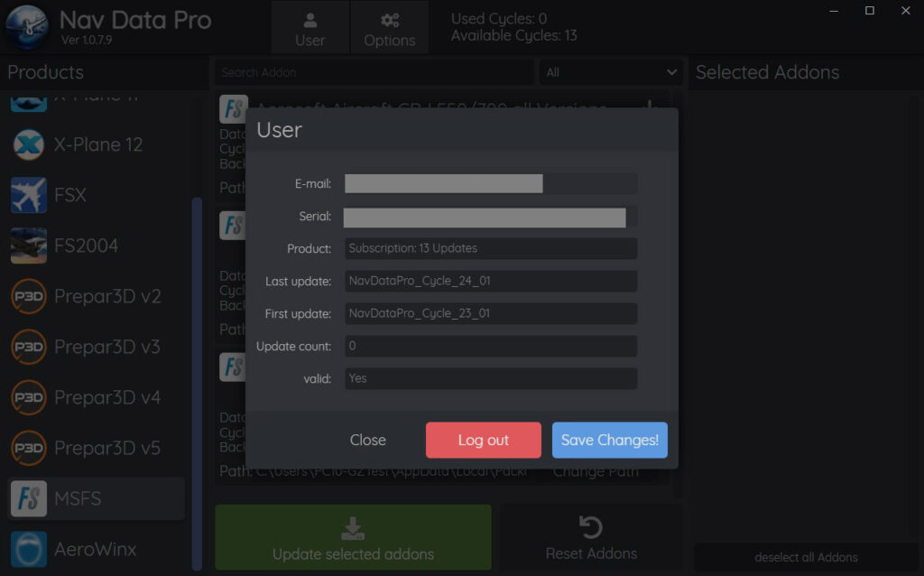Viewport: 924px width, 576px height.
Task: Click the E-mail field in User dialog
Action: (490, 183)
